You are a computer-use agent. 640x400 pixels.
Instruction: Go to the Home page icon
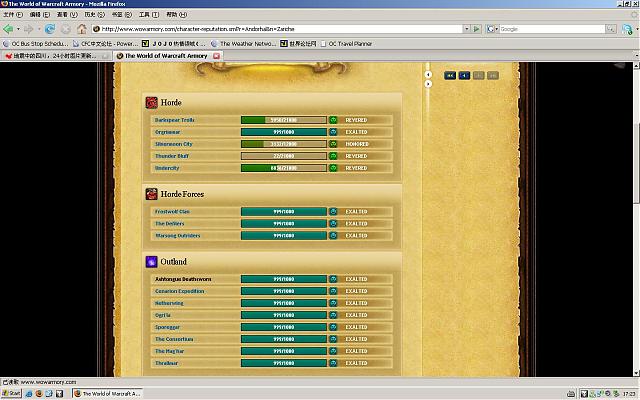pyautogui.click(x=82, y=29)
